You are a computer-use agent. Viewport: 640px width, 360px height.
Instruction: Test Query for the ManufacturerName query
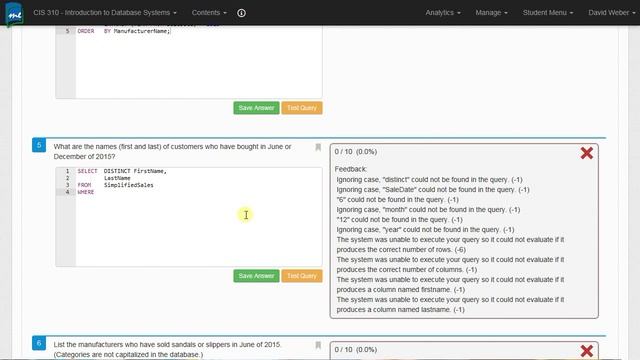[x=302, y=108]
